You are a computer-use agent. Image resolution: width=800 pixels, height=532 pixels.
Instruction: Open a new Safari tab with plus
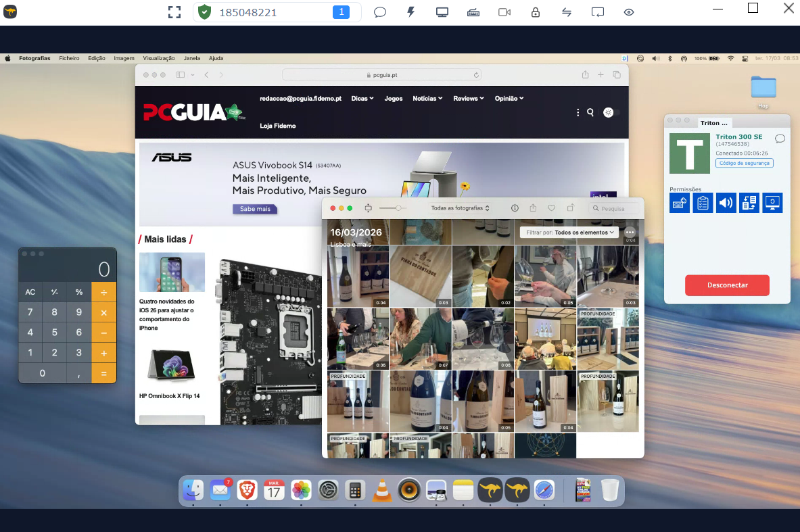click(601, 74)
